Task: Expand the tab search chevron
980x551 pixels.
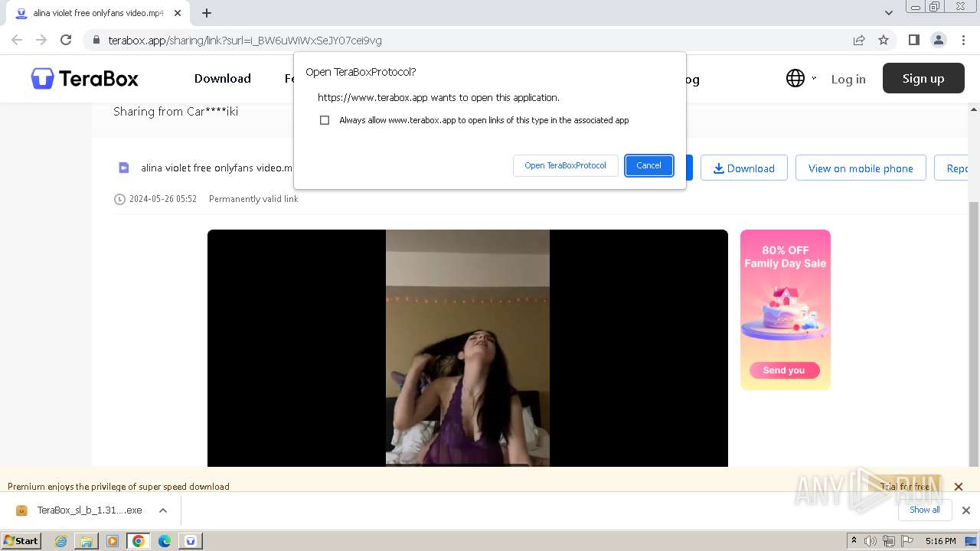Action: point(889,13)
